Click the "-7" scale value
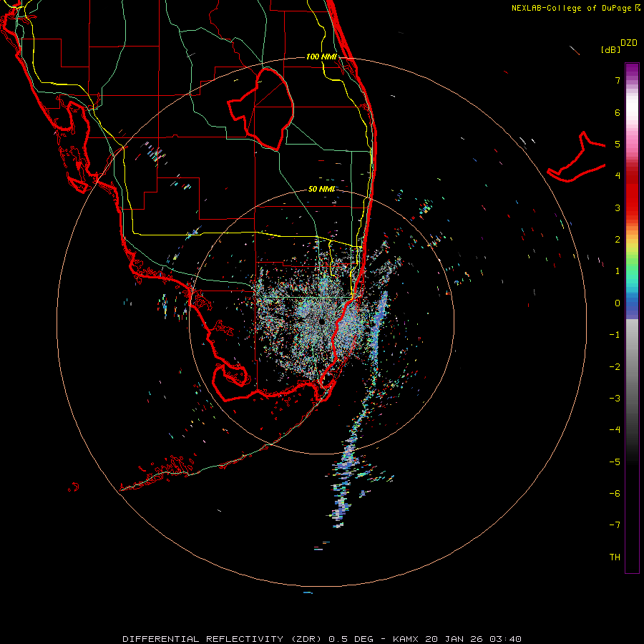The width and height of the screenshot is (644, 644). (615, 525)
